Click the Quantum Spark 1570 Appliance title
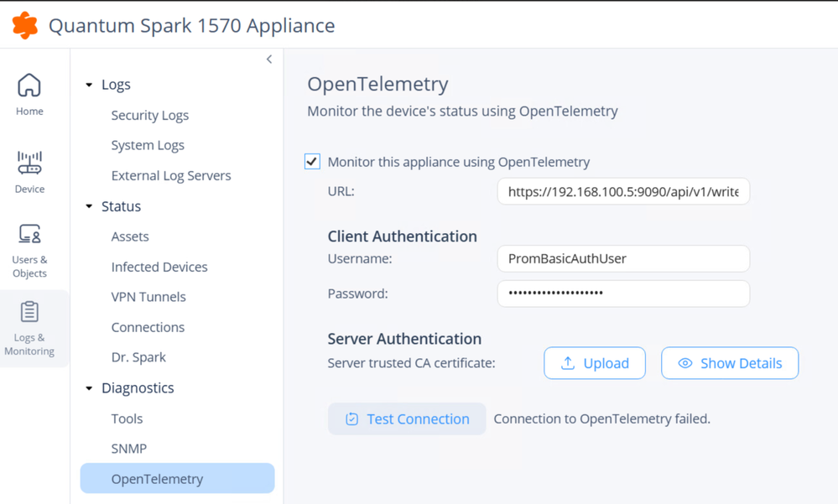 [x=192, y=26]
